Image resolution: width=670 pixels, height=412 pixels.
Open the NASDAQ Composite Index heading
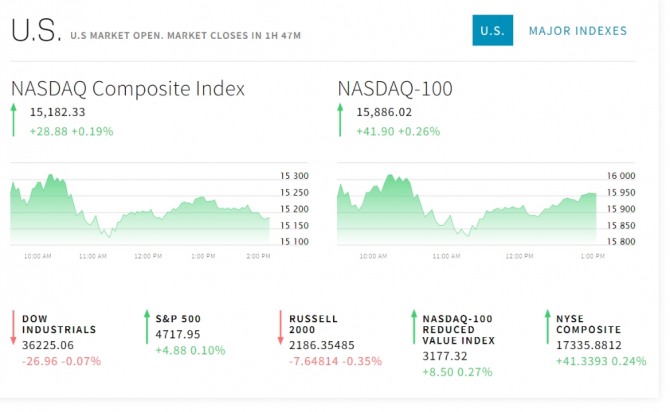pos(127,89)
